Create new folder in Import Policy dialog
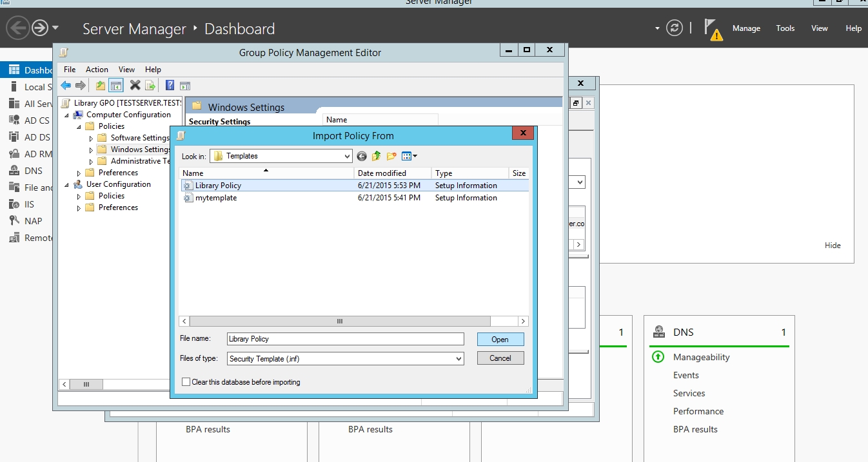The width and height of the screenshot is (868, 462). (391, 156)
